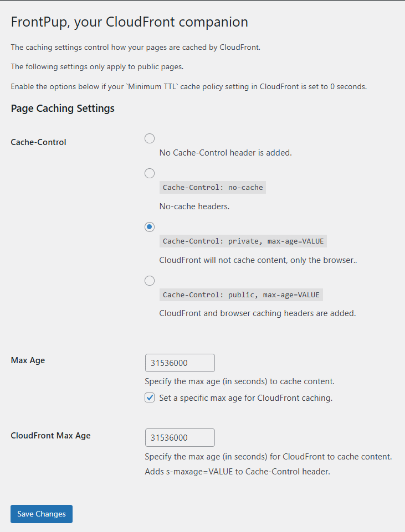Click into the Max Age input field
Image resolution: width=405 pixels, height=532 pixels.
(180, 363)
